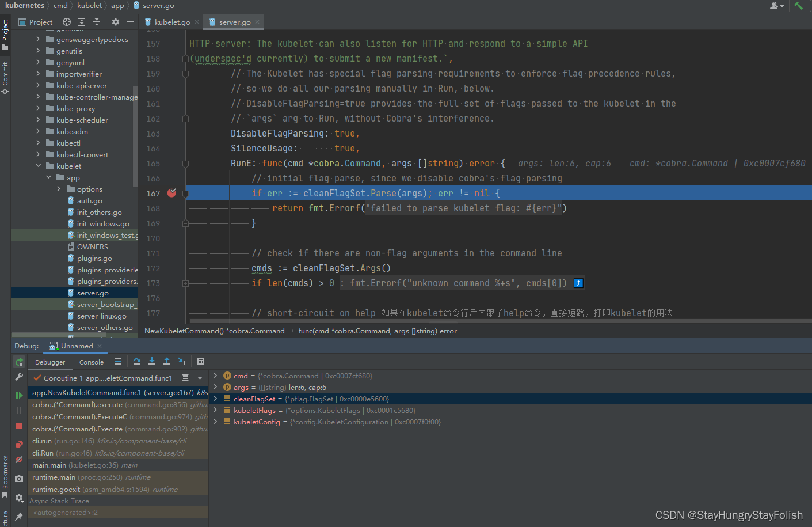Open the Commit tool window
The width and height of the screenshot is (812, 527).
(x=5, y=78)
